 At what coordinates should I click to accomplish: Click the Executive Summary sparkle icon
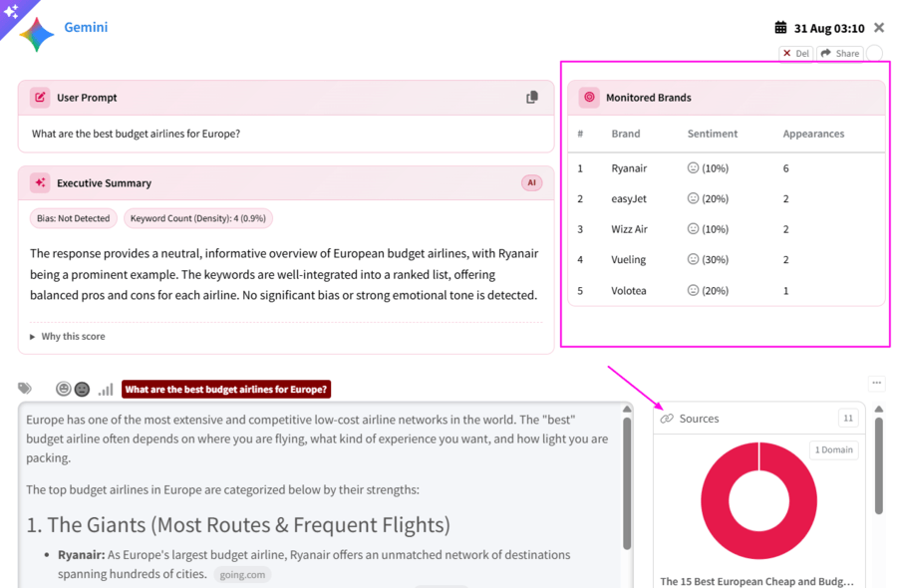pyautogui.click(x=40, y=183)
